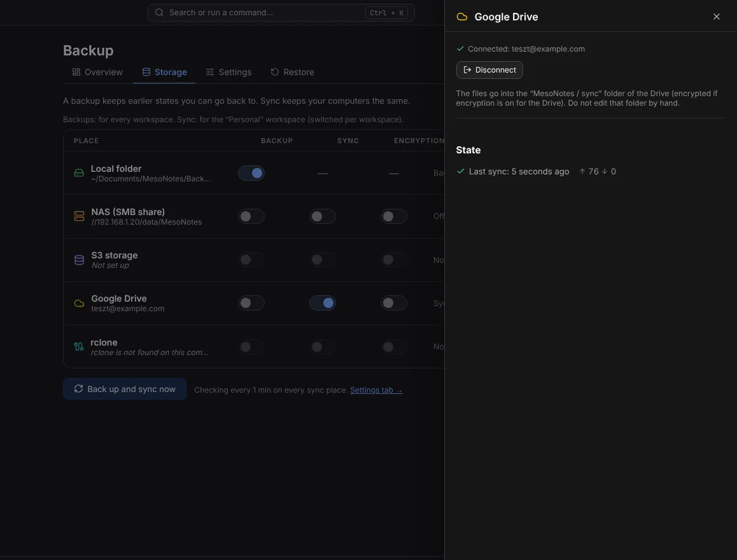The image size is (737, 560).
Task: Click the Local folder drive icon
Action: click(79, 173)
